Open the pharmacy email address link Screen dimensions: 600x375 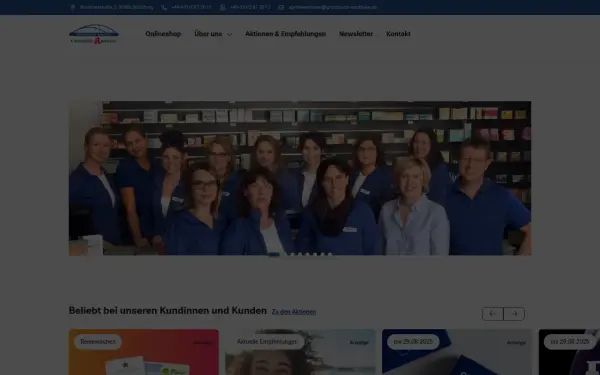point(333,7)
